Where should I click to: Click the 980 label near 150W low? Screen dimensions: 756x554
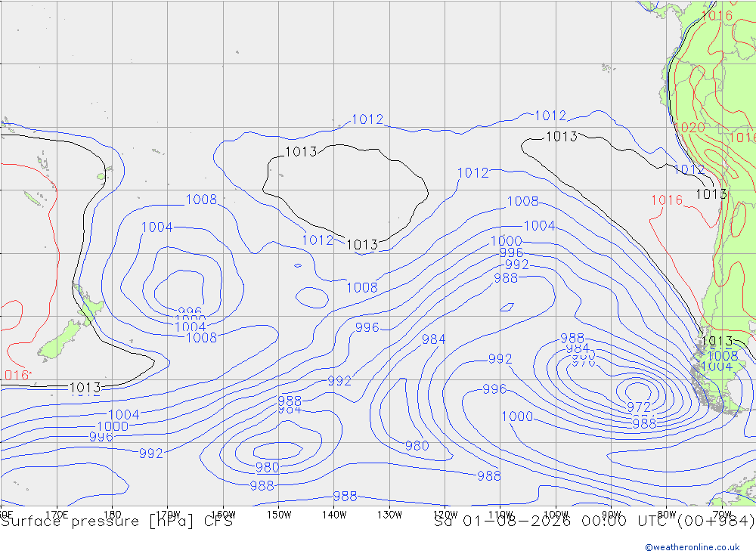coord(267,467)
